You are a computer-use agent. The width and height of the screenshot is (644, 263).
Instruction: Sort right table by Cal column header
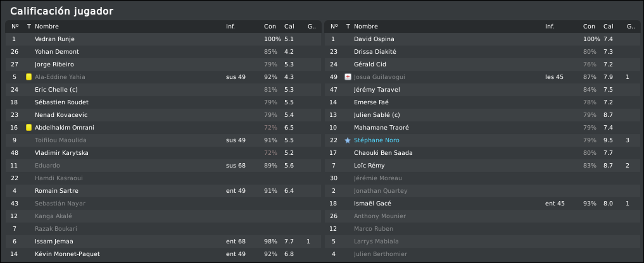point(609,27)
